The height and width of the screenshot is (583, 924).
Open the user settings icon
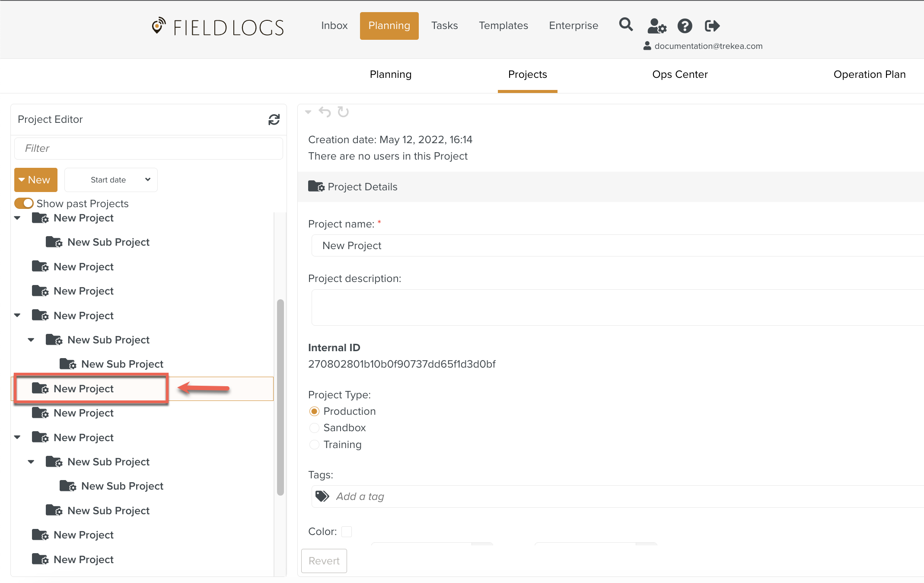pyautogui.click(x=656, y=26)
